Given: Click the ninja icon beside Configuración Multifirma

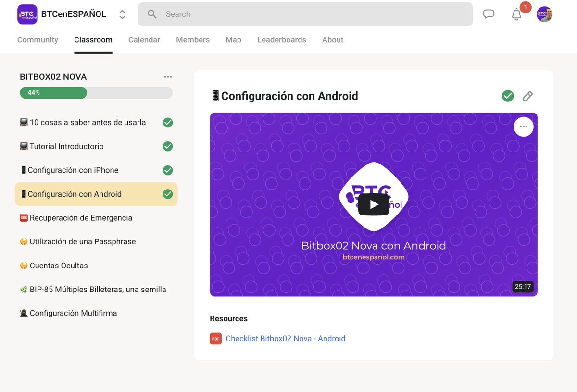Looking at the screenshot, I should tap(24, 313).
